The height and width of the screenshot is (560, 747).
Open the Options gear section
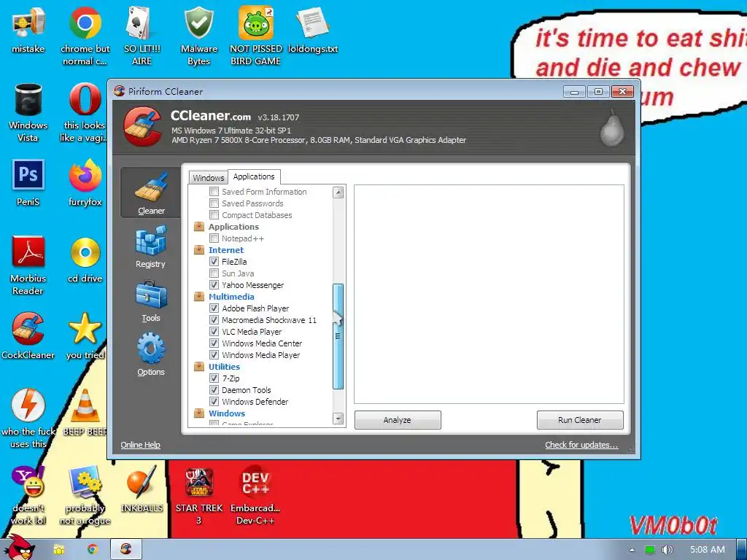pos(150,355)
